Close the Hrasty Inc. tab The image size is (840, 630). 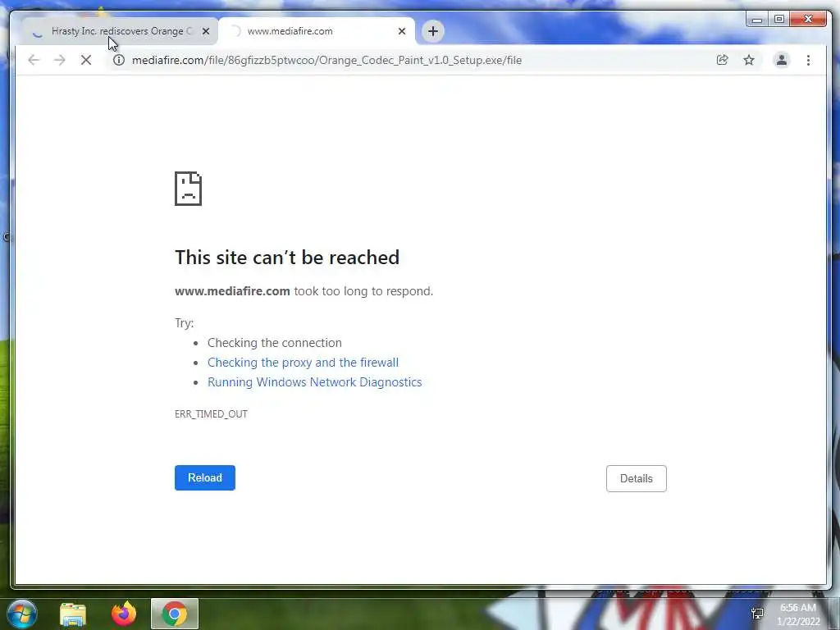[206, 31]
